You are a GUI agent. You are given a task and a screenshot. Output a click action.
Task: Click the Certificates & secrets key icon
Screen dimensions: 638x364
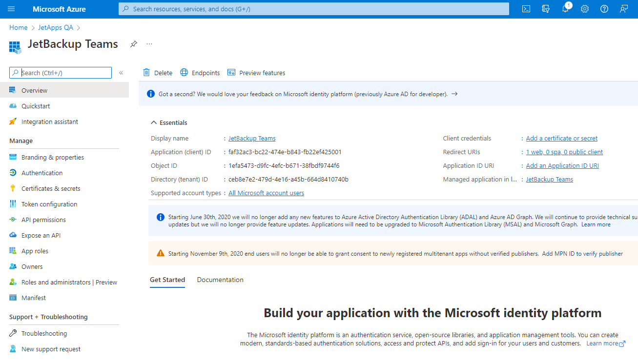click(x=13, y=188)
